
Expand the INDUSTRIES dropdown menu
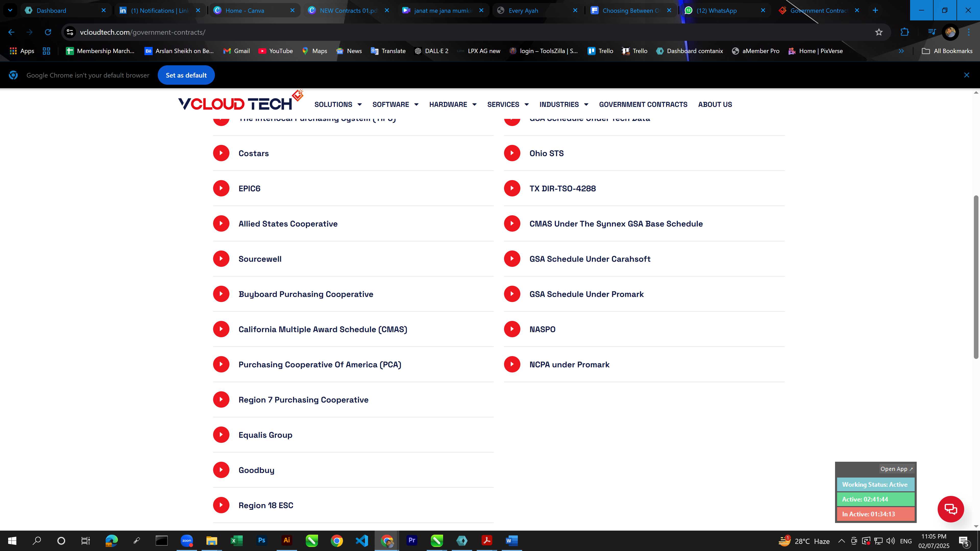564,105
